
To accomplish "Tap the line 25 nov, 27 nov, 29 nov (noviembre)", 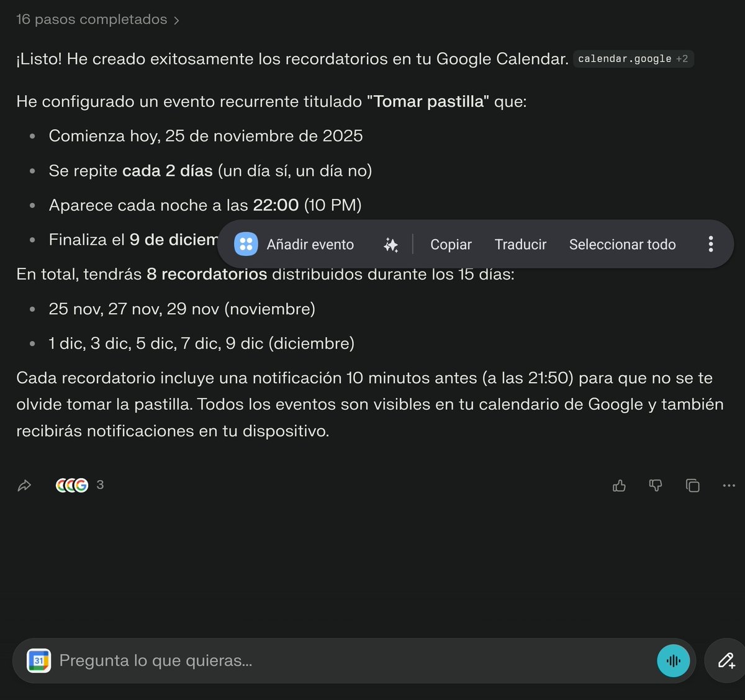I will [182, 309].
